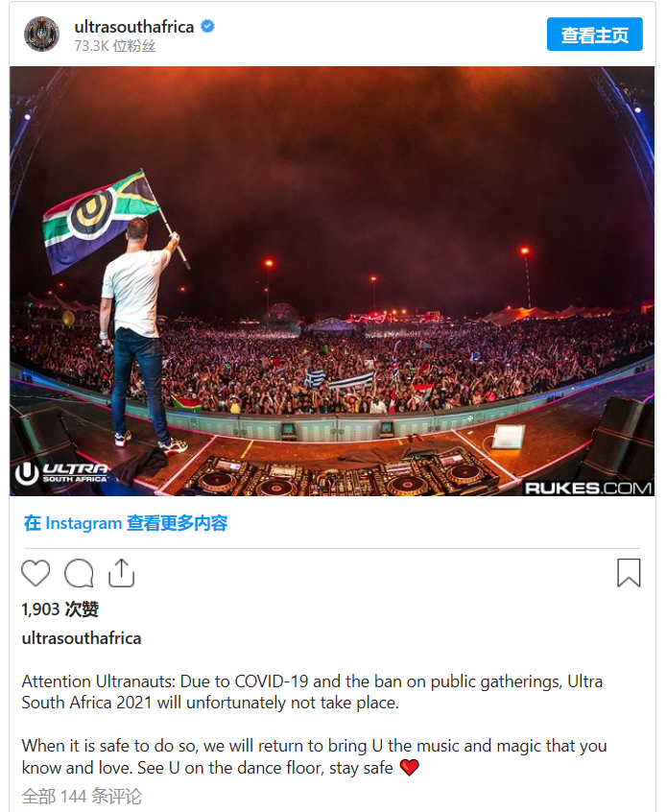Share the post using the share icon
This screenshot has height=812, width=667.
(121, 573)
